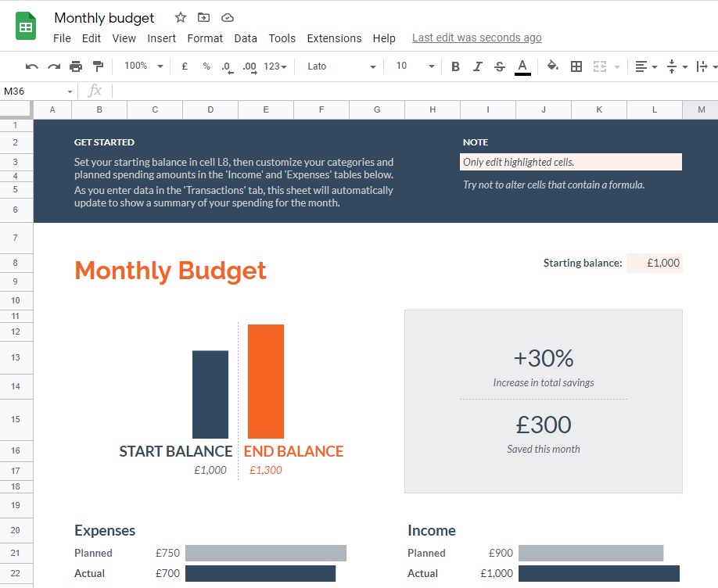Redo the last action
Viewport: 718px width, 588px height.
pos(52,66)
